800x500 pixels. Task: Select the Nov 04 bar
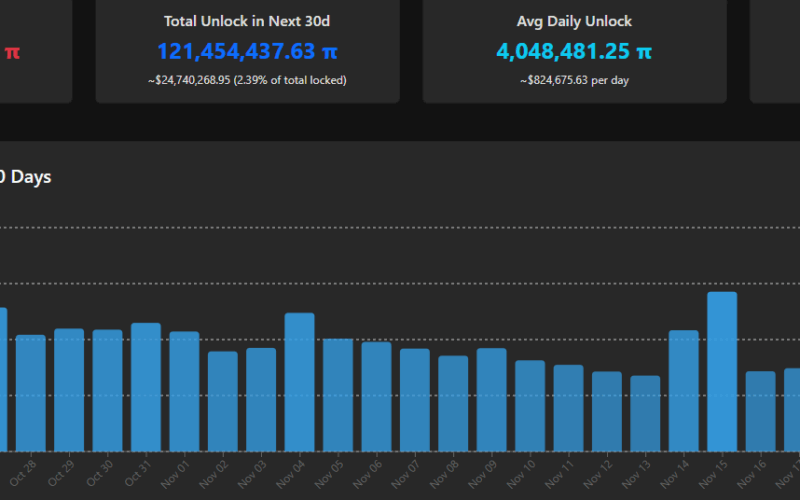(x=300, y=382)
